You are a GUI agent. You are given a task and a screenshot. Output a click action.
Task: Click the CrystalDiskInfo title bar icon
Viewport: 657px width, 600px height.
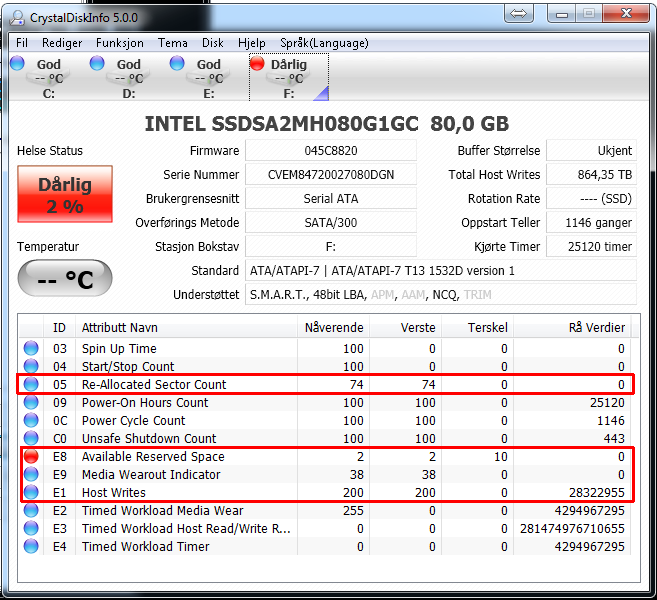18,17
